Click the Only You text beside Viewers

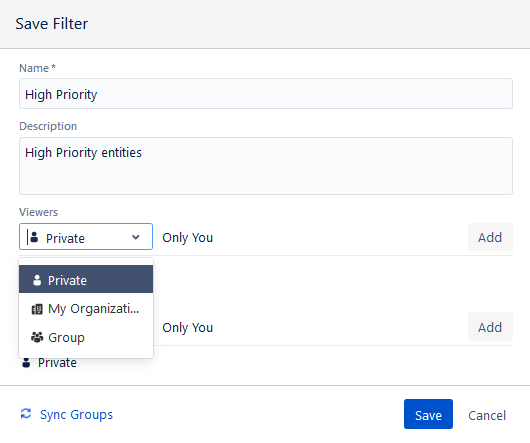point(188,238)
